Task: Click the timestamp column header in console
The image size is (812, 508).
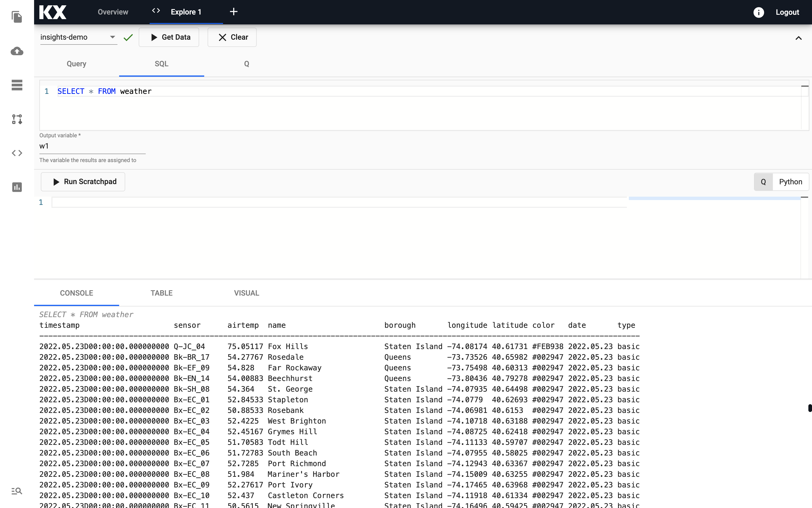Action: (x=59, y=325)
